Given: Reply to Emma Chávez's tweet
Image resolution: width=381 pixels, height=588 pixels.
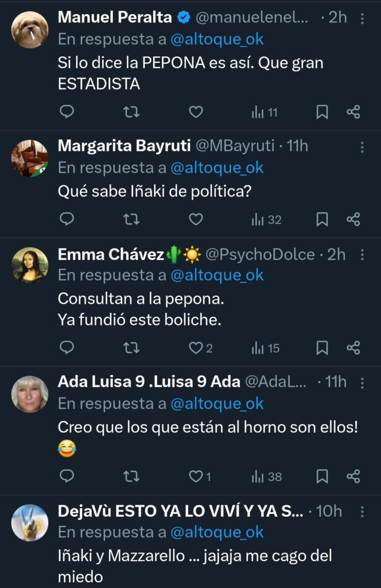Looking at the screenshot, I should coord(67,347).
